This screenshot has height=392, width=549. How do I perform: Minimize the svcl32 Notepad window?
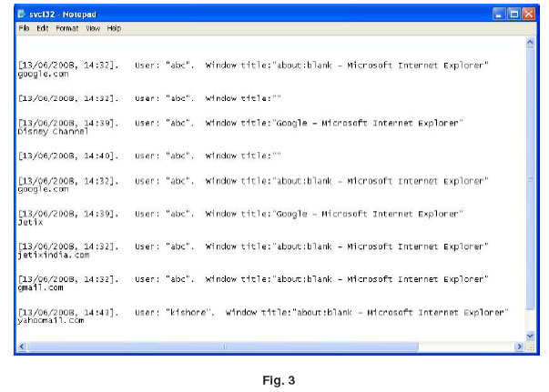[499, 15]
